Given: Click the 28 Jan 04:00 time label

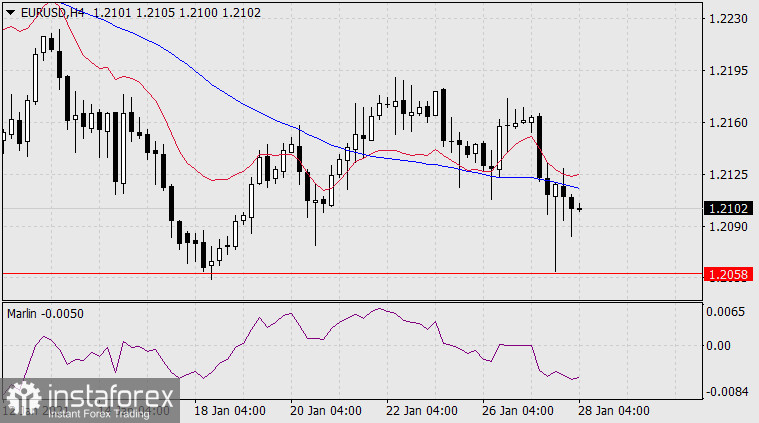Looking at the screenshot, I should 614,411.
